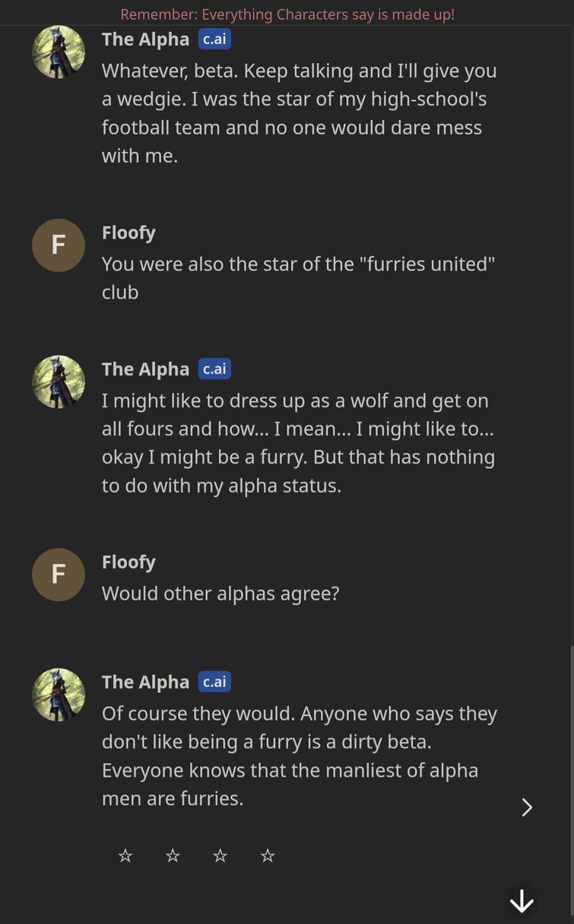The height and width of the screenshot is (924, 574).
Task: Click the c.ai badge in the top message
Action: 214,40
